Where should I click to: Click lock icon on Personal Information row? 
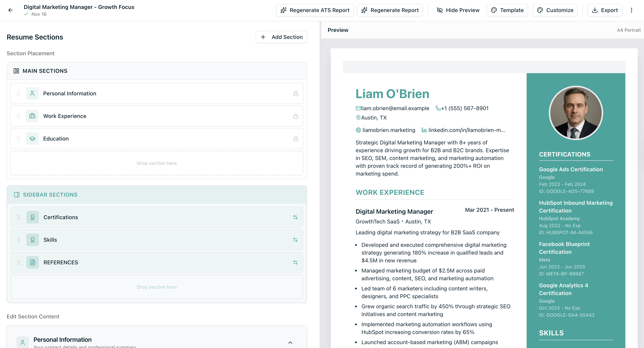coord(296,93)
